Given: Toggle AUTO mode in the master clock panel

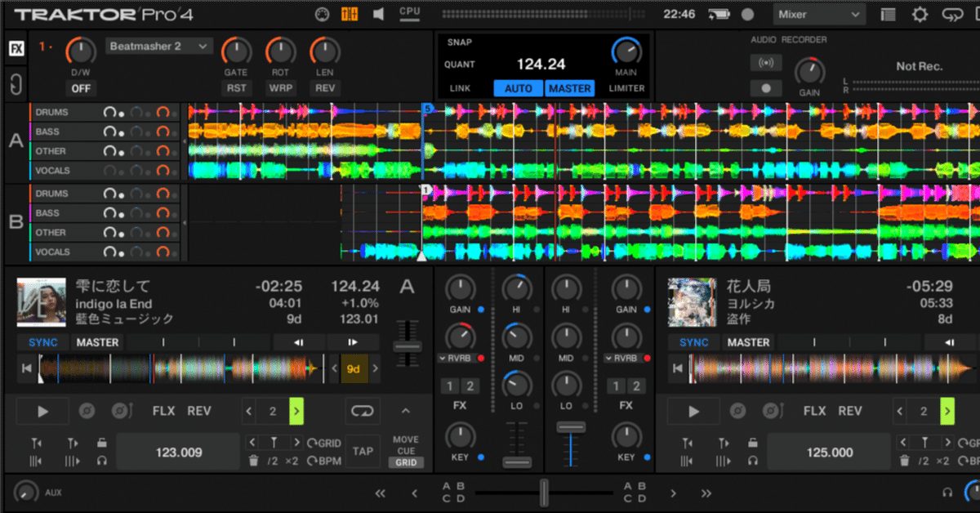Looking at the screenshot, I should click(x=519, y=88).
